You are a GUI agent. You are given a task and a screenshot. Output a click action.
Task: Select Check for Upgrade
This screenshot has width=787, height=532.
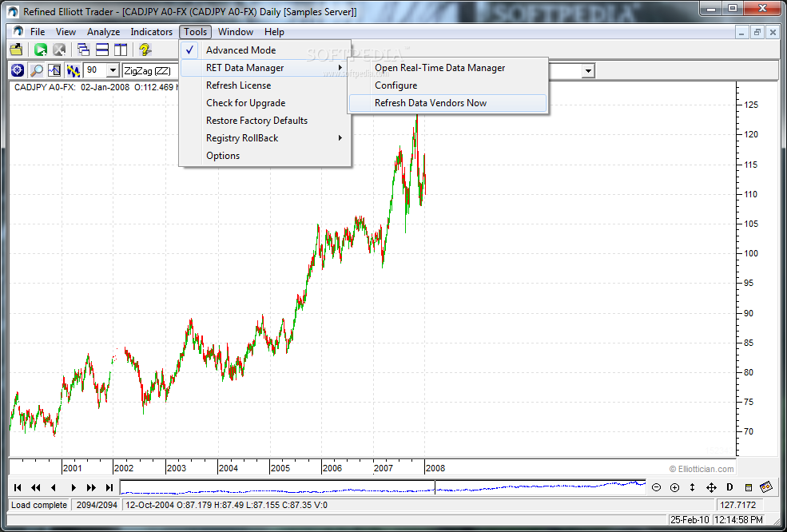[x=265, y=103]
